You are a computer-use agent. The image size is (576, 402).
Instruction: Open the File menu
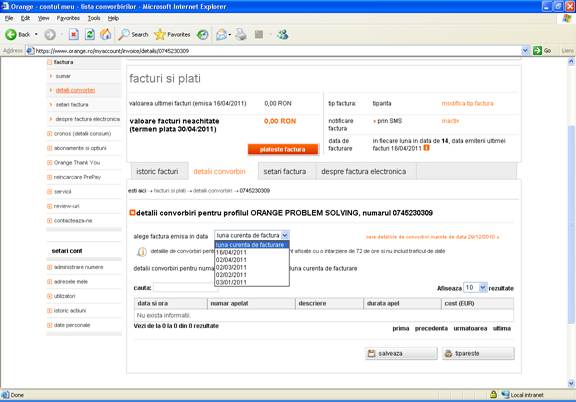(x=9, y=18)
